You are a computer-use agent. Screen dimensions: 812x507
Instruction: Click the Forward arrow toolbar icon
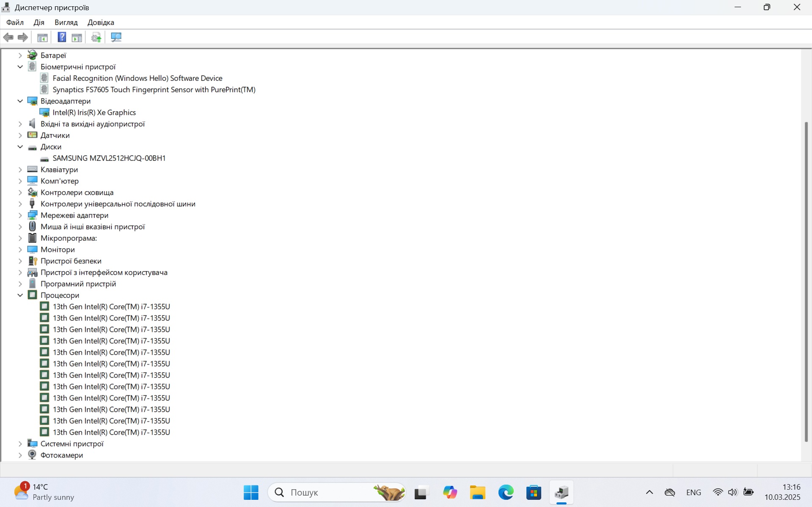click(x=23, y=37)
